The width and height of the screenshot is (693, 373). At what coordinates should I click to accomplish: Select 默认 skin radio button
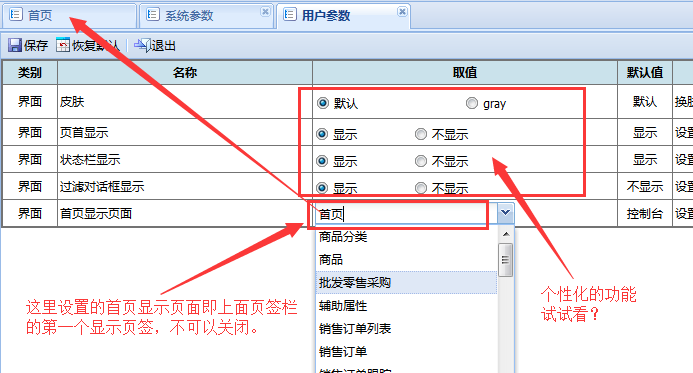[323, 103]
